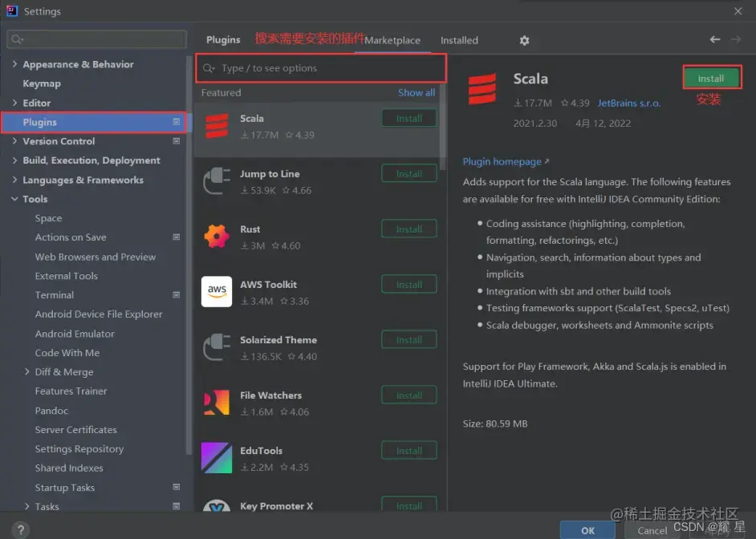This screenshot has width=756, height=539.
Task: Expand Languages & Frameworks section
Action: click(14, 180)
